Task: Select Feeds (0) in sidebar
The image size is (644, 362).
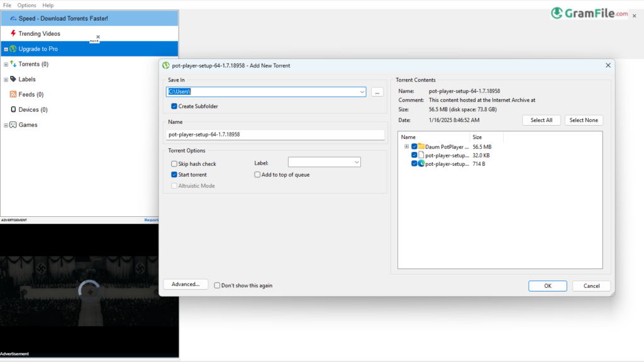Action: [31, 94]
